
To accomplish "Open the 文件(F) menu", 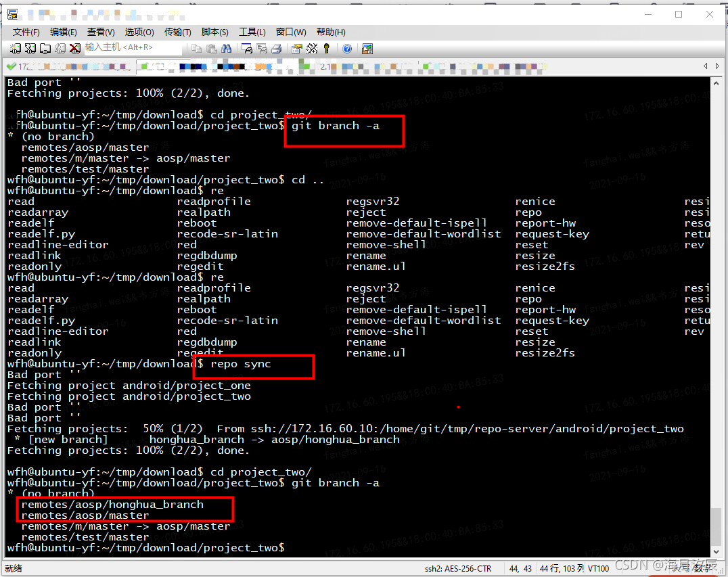I will (26, 32).
